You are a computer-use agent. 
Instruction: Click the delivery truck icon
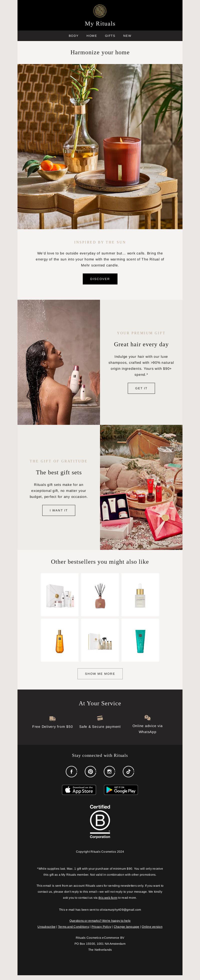52,719
